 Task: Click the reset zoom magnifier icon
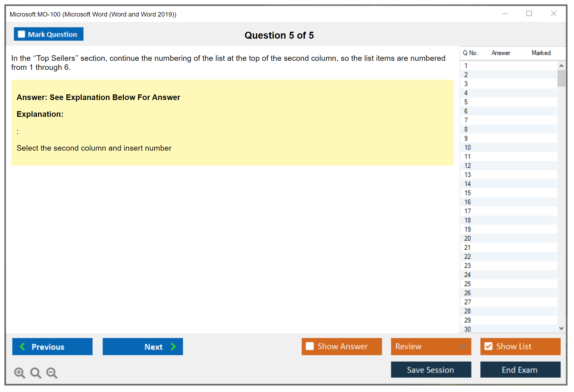coord(36,373)
